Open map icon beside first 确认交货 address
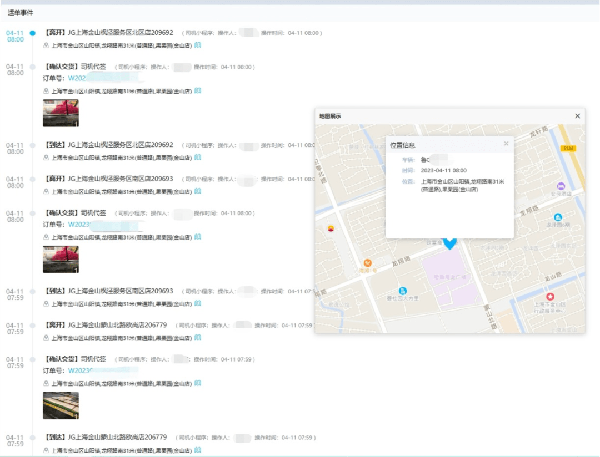600x457 pixels. click(x=197, y=89)
